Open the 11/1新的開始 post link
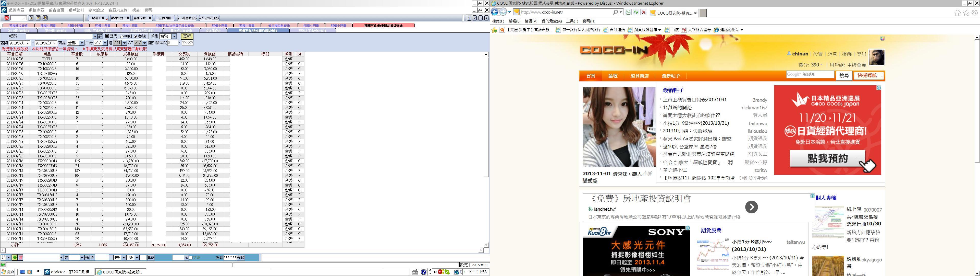The image size is (980, 276). [677, 108]
